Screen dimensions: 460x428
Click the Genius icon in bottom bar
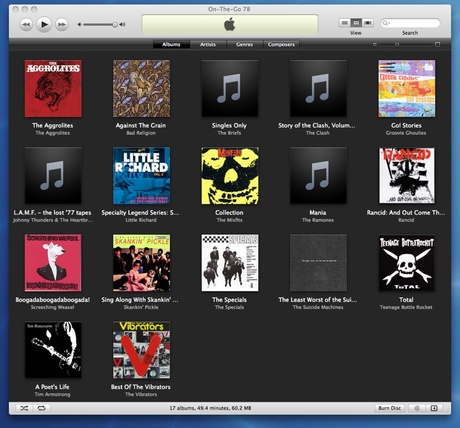point(416,408)
